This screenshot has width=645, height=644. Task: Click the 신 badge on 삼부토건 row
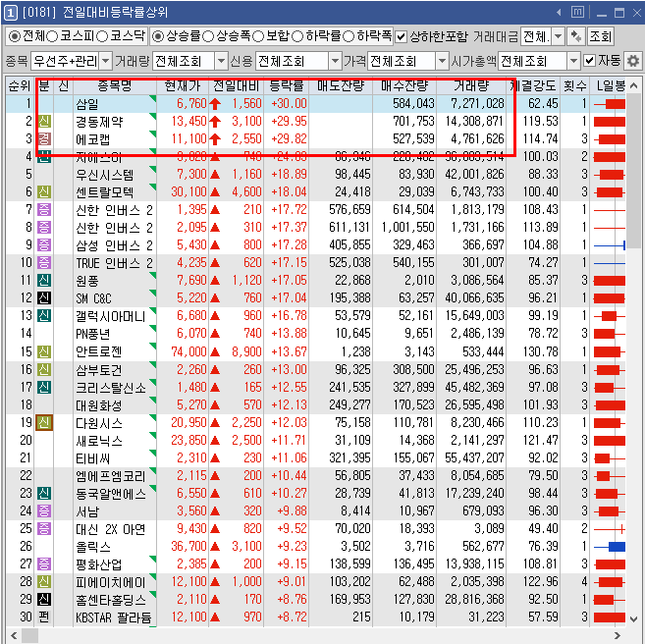(44, 369)
